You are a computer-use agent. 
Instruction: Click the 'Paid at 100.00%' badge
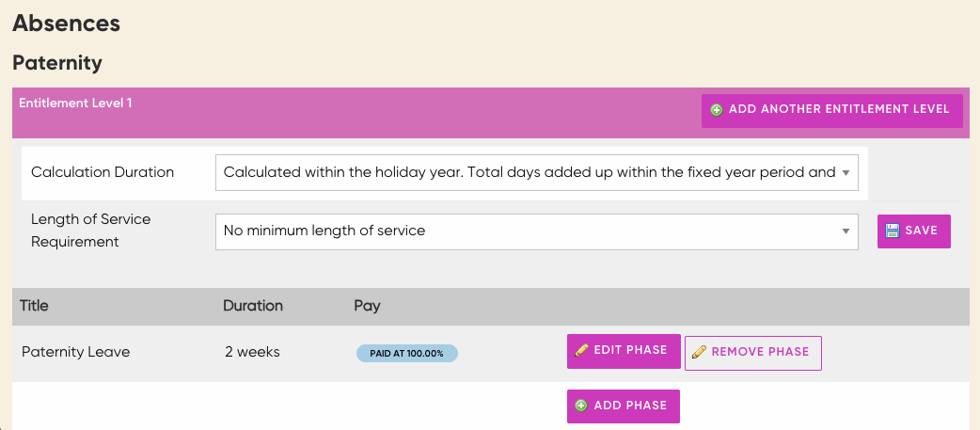point(406,353)
